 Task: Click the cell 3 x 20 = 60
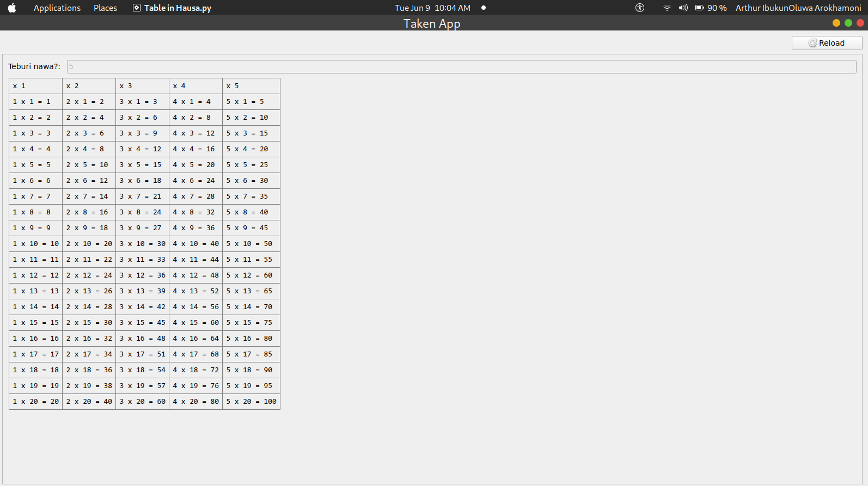(143, 402)
